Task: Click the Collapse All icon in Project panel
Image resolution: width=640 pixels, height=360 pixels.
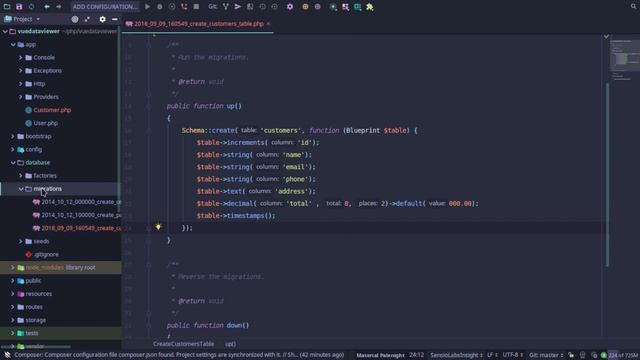Action: pos(87,19)
